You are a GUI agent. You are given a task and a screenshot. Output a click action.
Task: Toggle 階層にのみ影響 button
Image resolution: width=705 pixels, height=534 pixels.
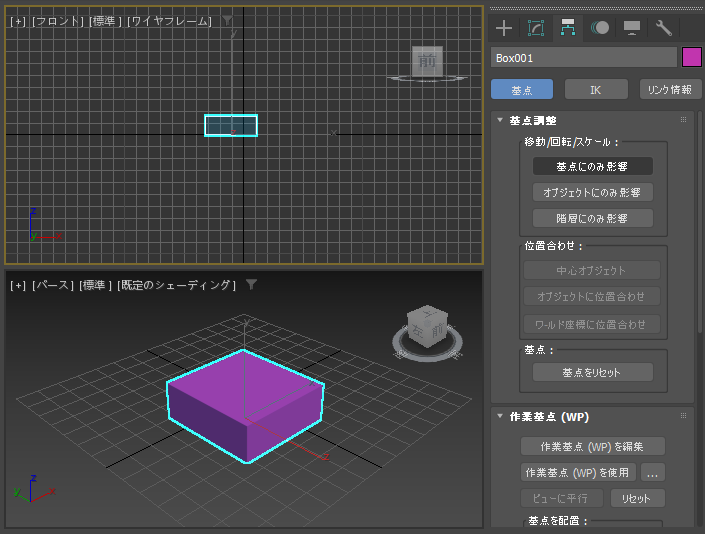pyautogui.click(x=593, y=218)
